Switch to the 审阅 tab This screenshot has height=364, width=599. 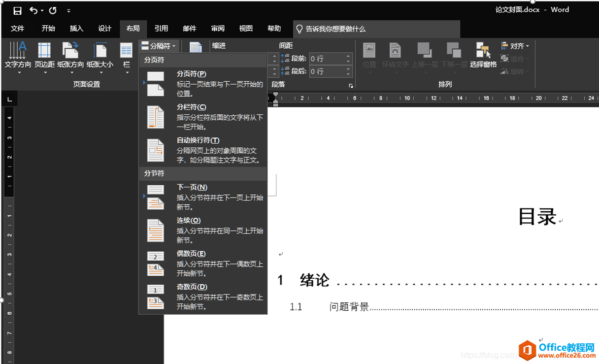click(218, 29)
